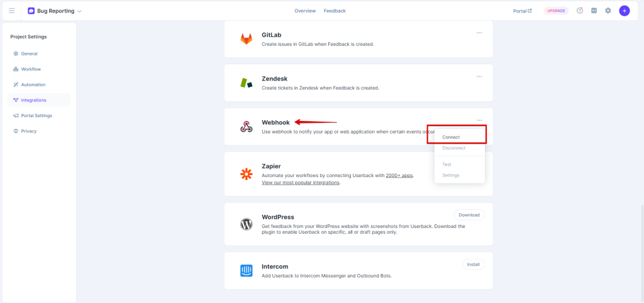Open the settings gear icon
This screenshot has width=644, height=303.
tap(608, 11)
